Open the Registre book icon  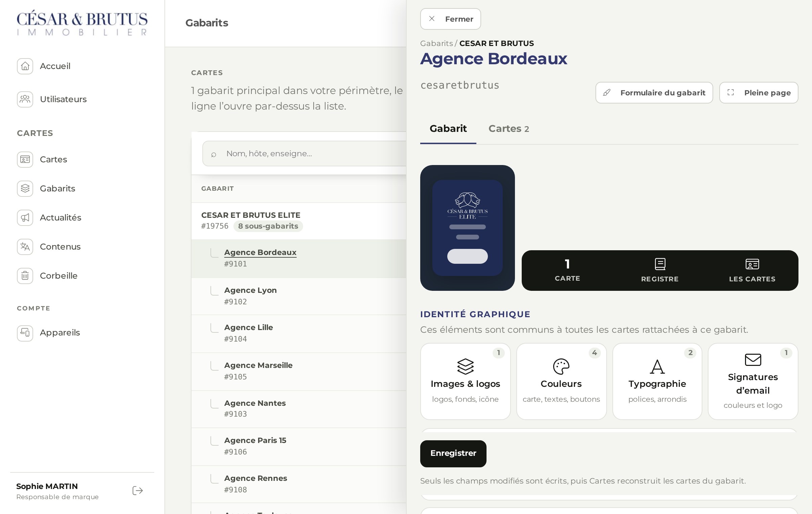(x=660, y=264)
